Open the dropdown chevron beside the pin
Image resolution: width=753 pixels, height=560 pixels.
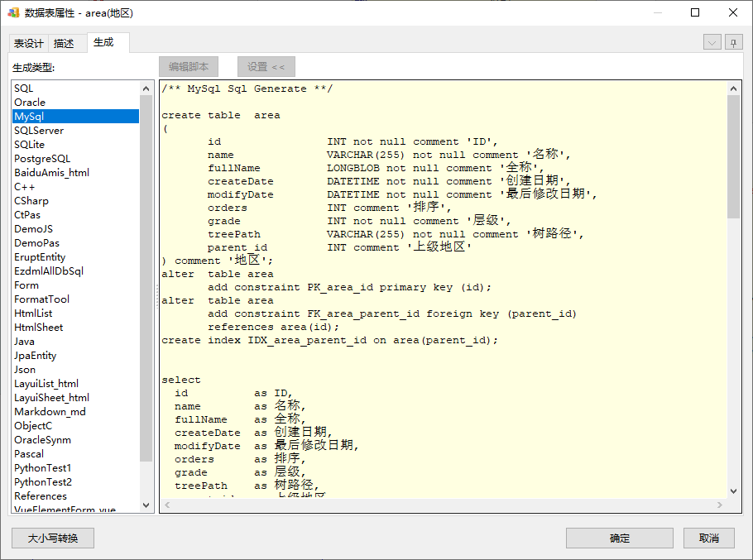(712, 43)
